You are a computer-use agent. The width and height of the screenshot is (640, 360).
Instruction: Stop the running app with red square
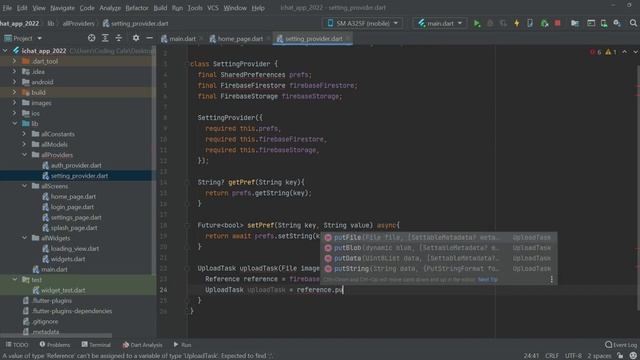click(x=558, y=24)
